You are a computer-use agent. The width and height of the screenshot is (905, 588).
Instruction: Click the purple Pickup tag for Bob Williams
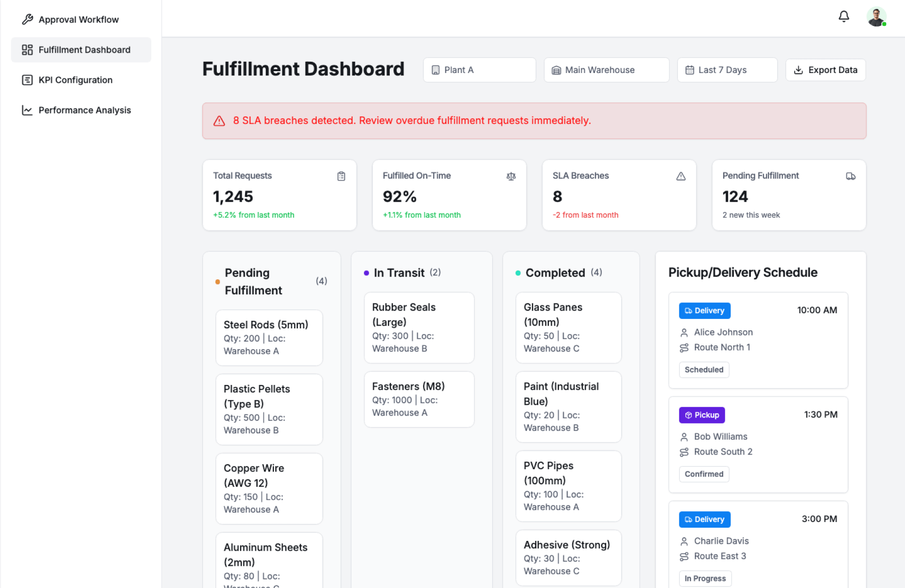click(x=702, y=415)
